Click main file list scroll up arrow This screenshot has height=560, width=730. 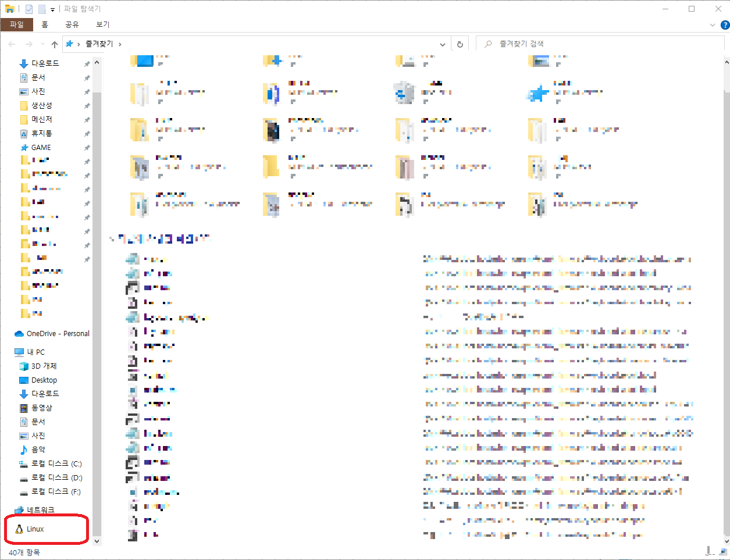[x=726, y=62]
